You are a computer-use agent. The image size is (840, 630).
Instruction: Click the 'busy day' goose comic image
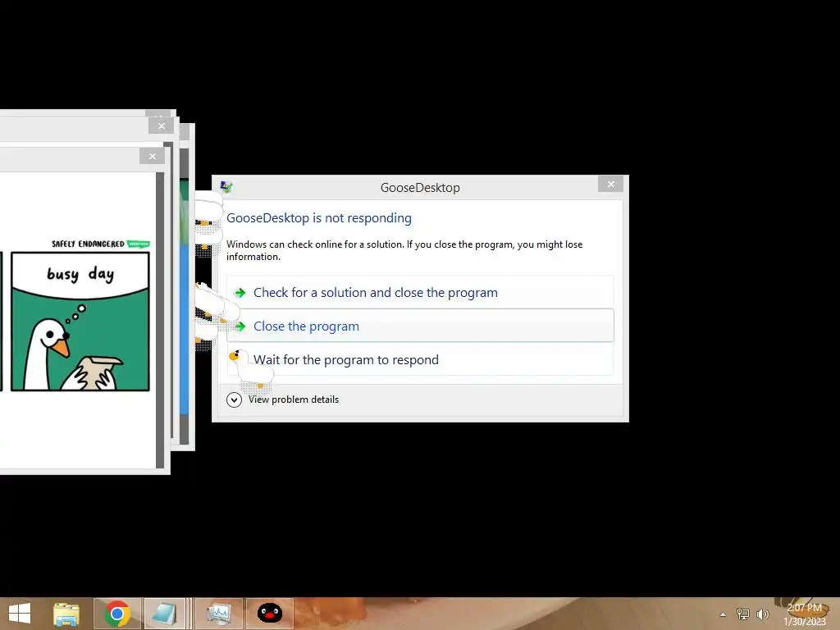[x=80, y=322]
